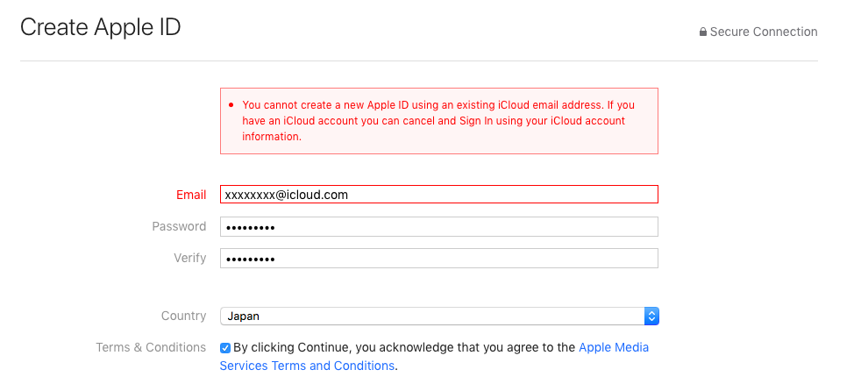Click the existing iCloud email error message text

(x=438, y=121)
